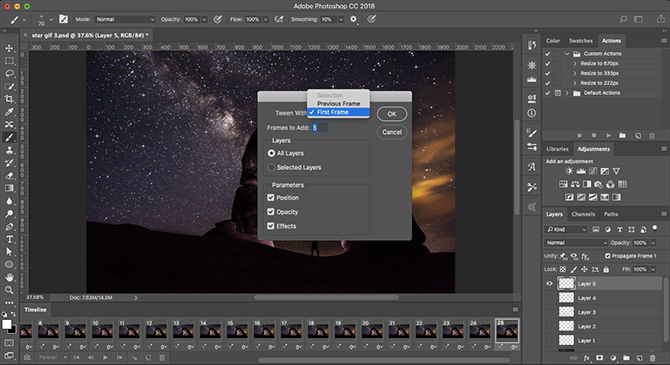Open the Flow dropdown arrow
This screenshot has width=670, height=365.
click(265, 19)
